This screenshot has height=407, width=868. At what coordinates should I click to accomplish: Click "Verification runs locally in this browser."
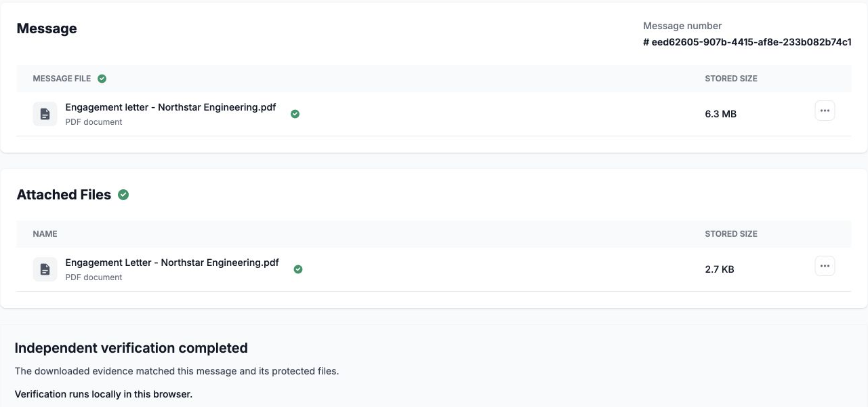[x=104, y=394]
